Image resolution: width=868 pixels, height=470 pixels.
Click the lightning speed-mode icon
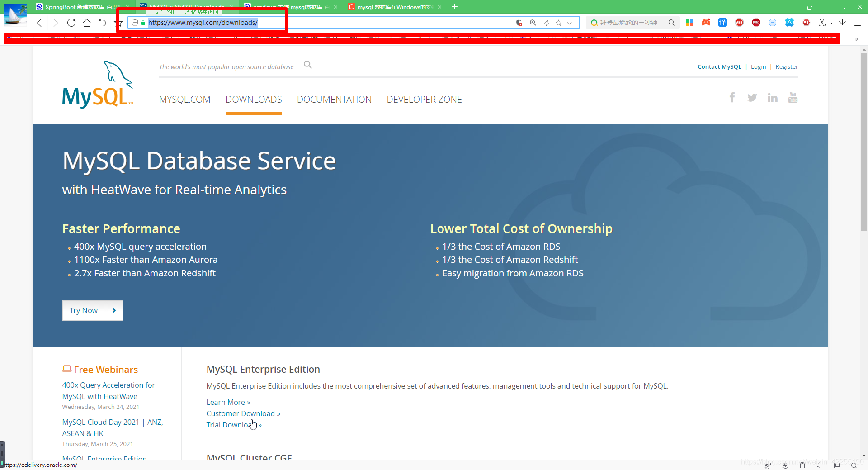pyautogui.click(x=546, y=23)
